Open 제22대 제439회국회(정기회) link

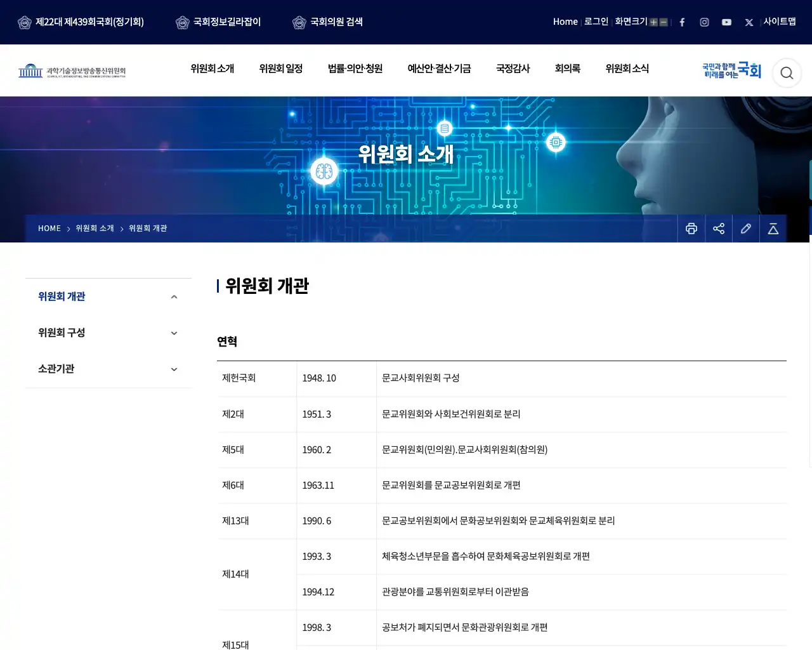click(x=81, y=22)
